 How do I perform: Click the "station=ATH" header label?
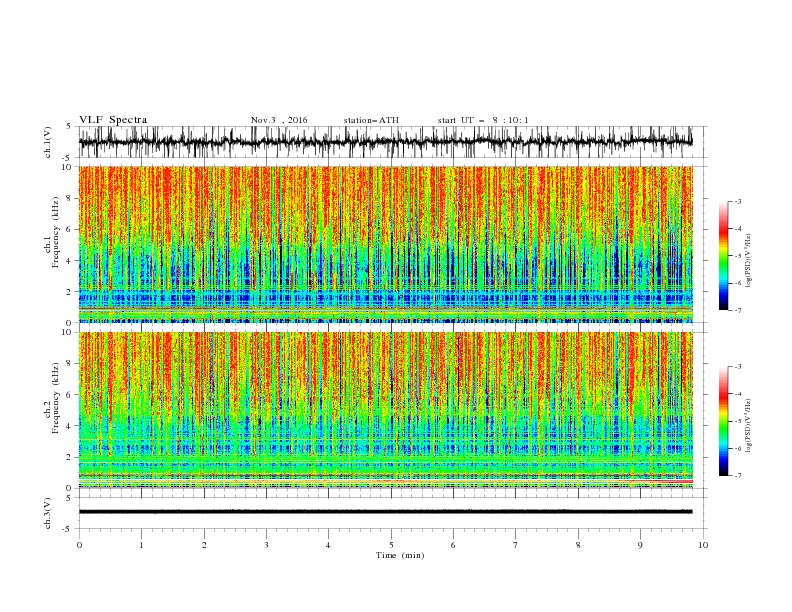point(371,120)
